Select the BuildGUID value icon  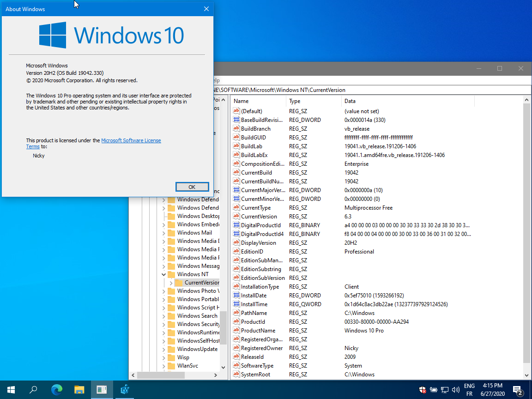[236, 138]
